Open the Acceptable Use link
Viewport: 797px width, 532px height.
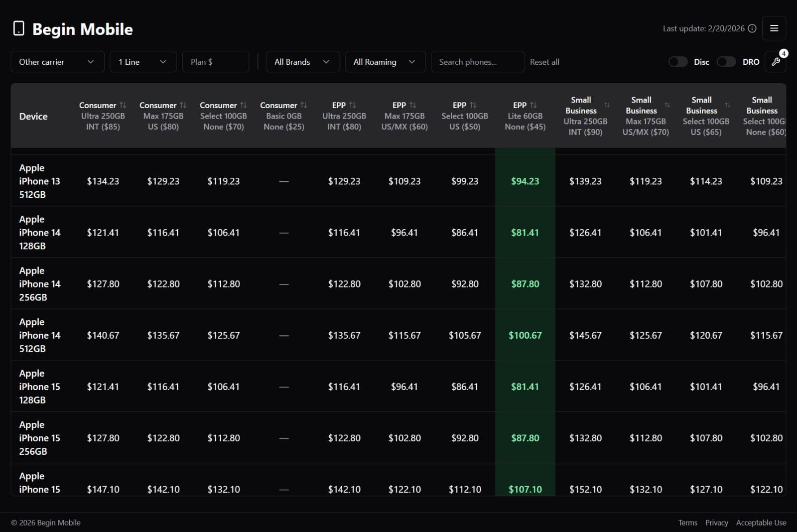[761, 523]
